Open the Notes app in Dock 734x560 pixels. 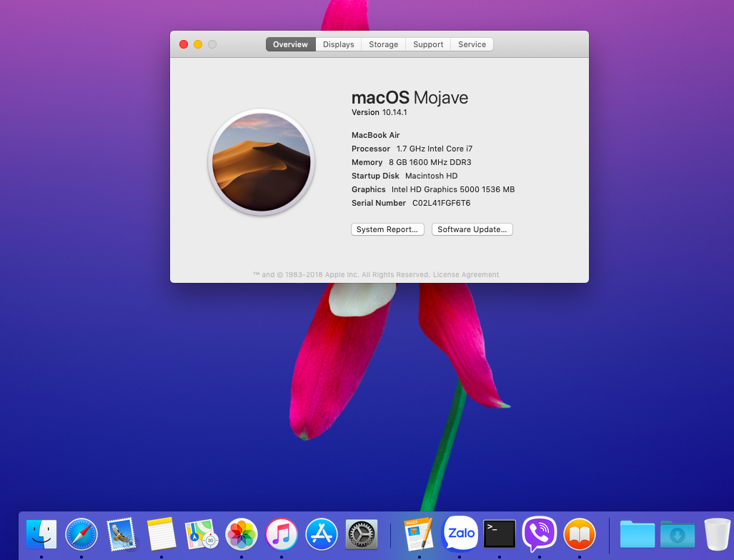pos(162,534)
